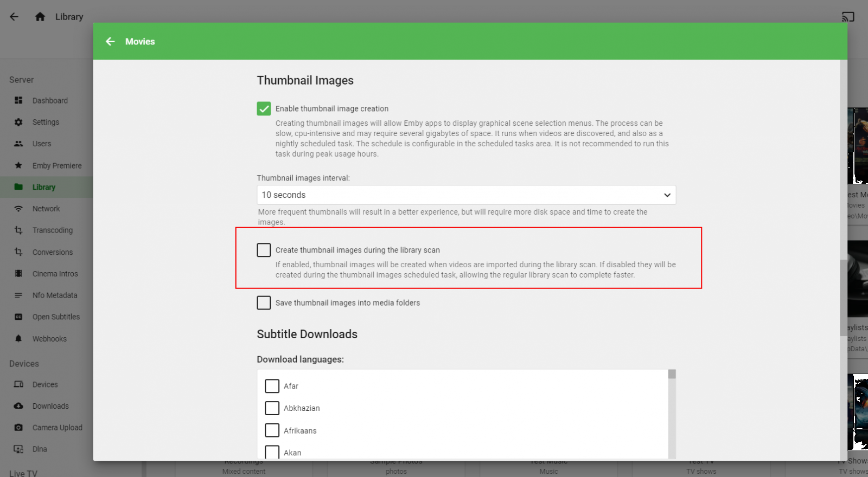The image size is (868, 477).
Task: Disable thumbnail image creation checkbox
Action: [264, 108]
